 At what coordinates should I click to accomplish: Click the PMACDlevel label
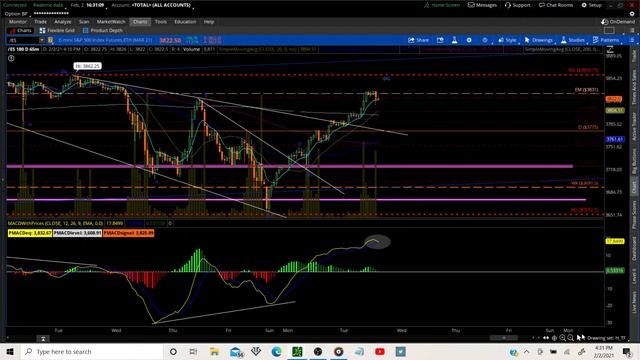pyautogui.click(x=77, y=233)
